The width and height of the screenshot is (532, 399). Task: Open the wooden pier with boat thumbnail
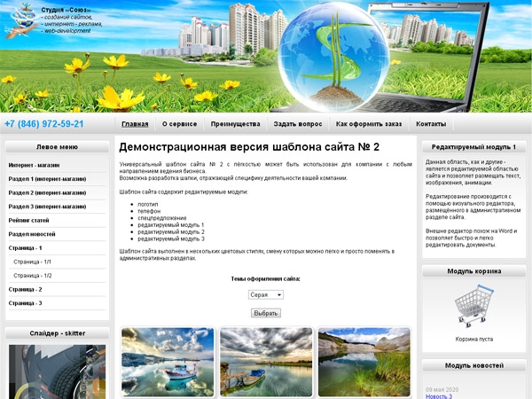[x=266, y=362]
